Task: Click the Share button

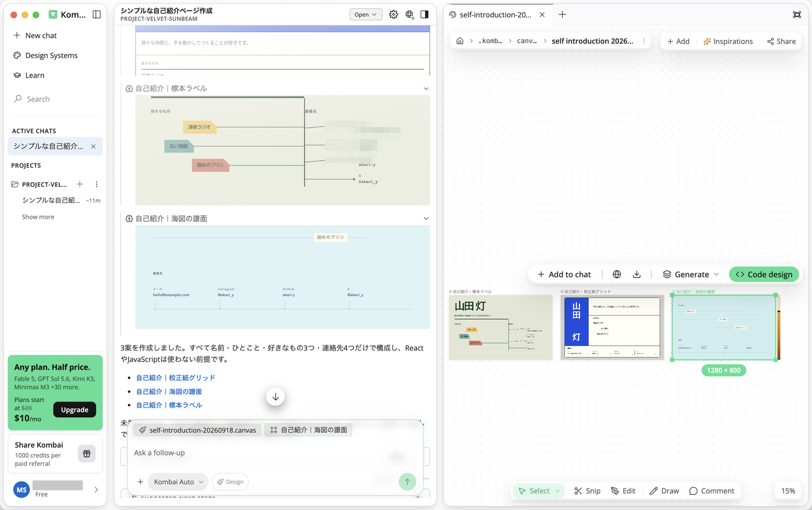Action: click(781, 41)
